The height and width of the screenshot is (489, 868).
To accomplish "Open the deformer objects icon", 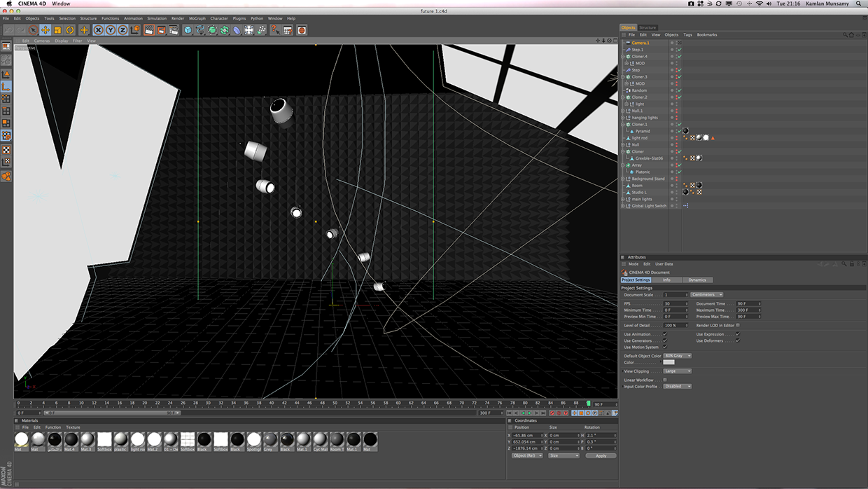I will point(237,30).
